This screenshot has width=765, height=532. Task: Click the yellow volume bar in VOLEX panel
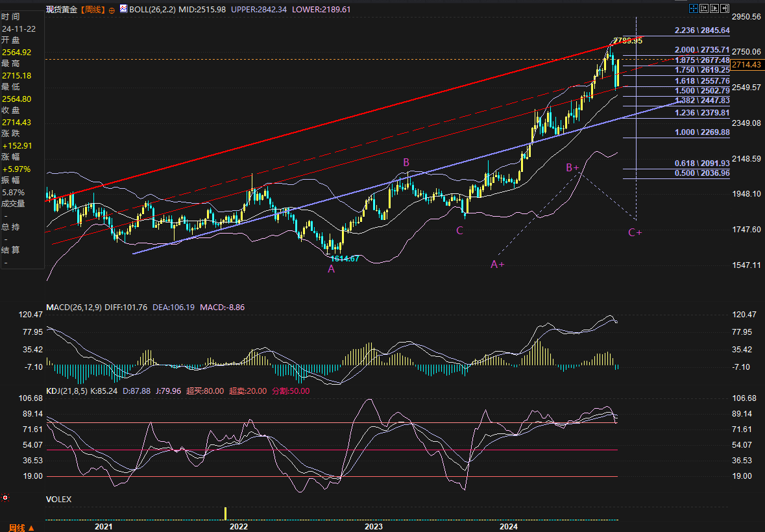pos(226,513)
